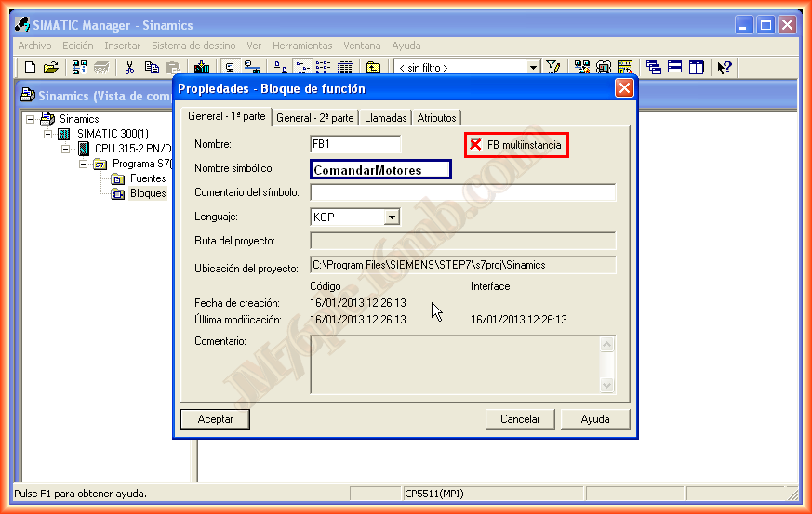Collapse the SIMATIC 300(1) tree node

point(48,134)
